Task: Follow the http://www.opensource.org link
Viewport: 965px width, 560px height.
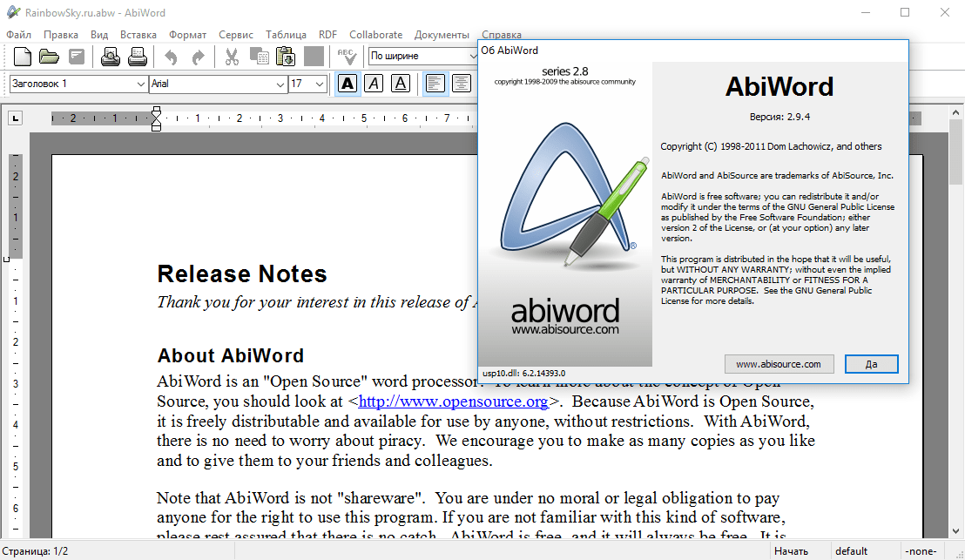Action: [x=453, y=401]
